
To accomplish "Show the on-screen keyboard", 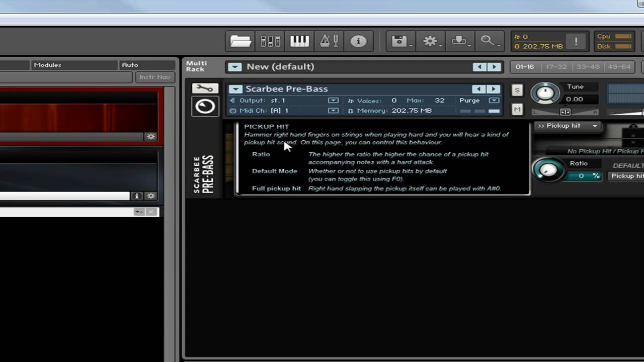I will coord(299,41).
